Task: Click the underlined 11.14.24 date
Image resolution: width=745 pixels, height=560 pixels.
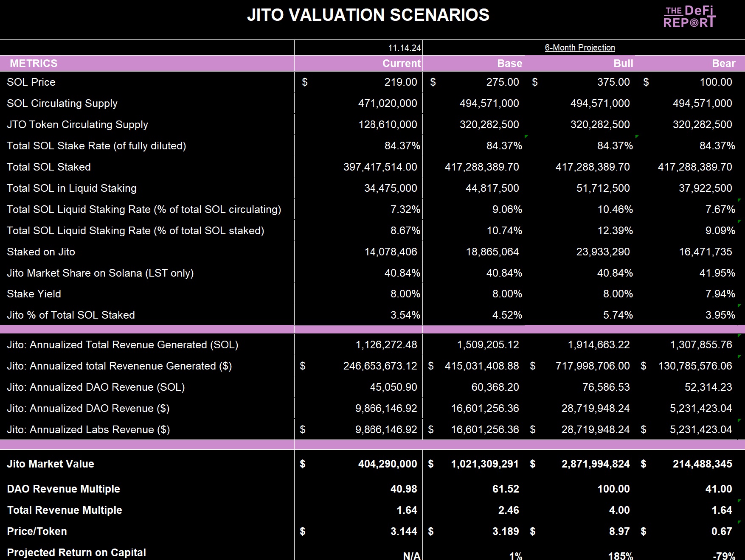Action: [x=405, y=48]
